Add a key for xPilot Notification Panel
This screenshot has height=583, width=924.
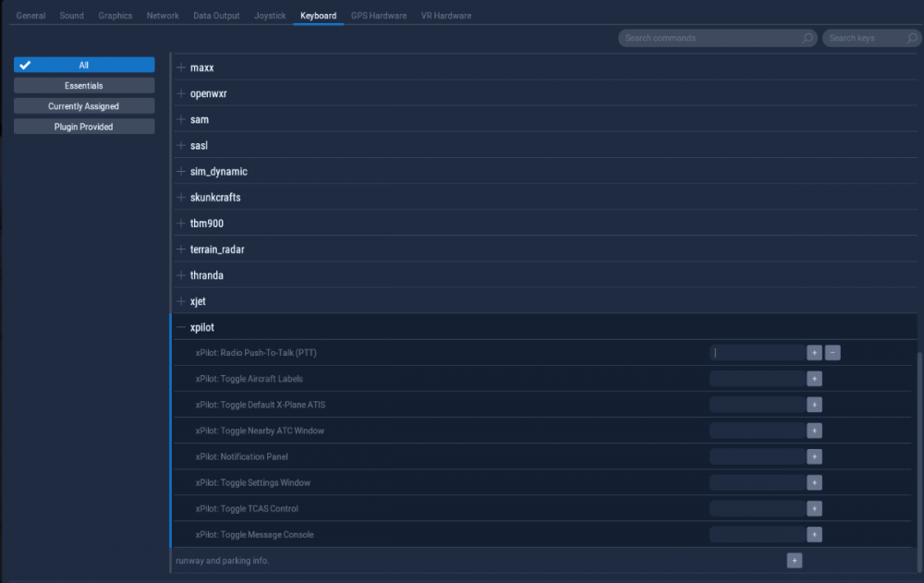pos(814,456)
